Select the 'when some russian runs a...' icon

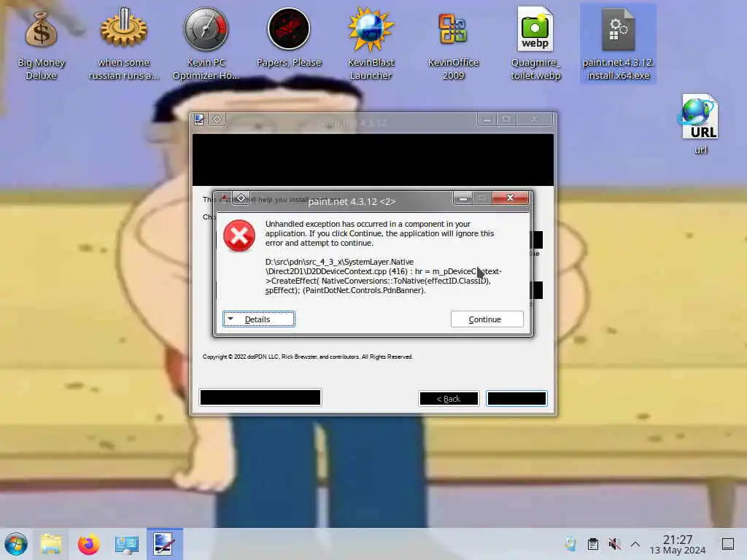pos(123,44)
